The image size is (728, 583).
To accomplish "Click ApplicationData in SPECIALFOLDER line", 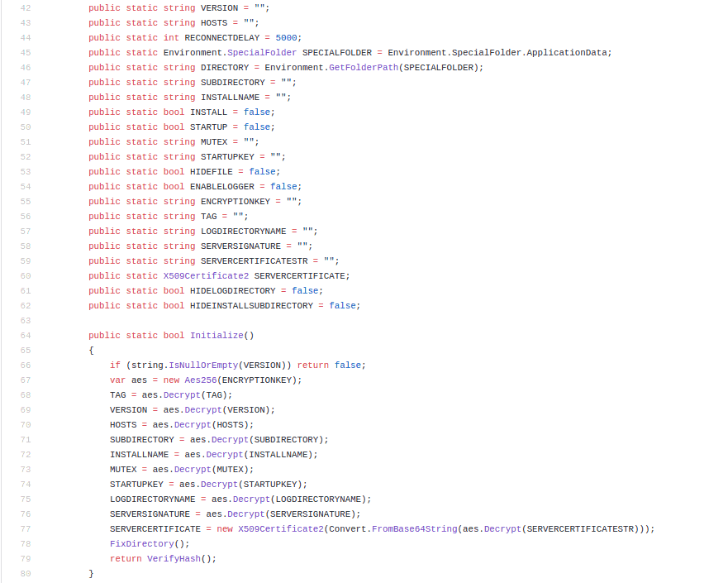I will 566,52.
